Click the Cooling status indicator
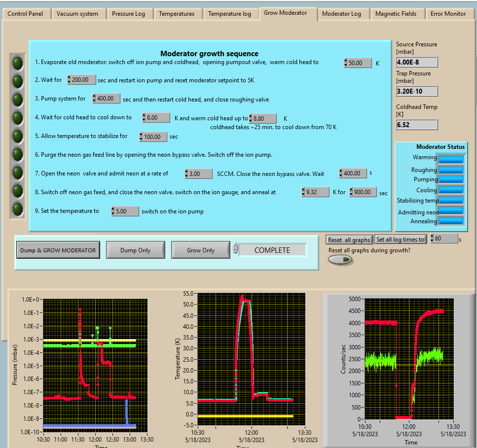 tap(451, 190)
